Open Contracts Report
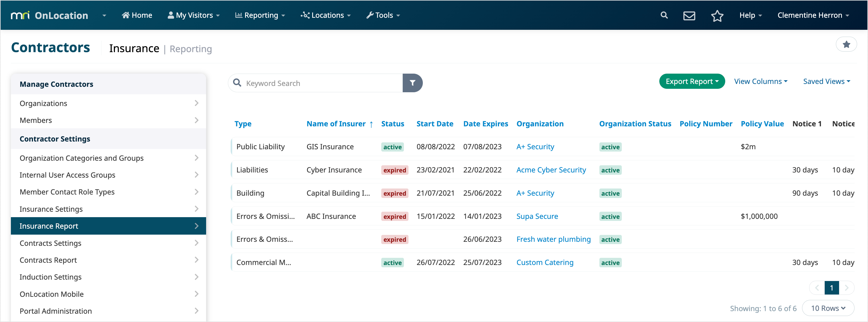This screenshot has width=868, height=322. [108, 260]
